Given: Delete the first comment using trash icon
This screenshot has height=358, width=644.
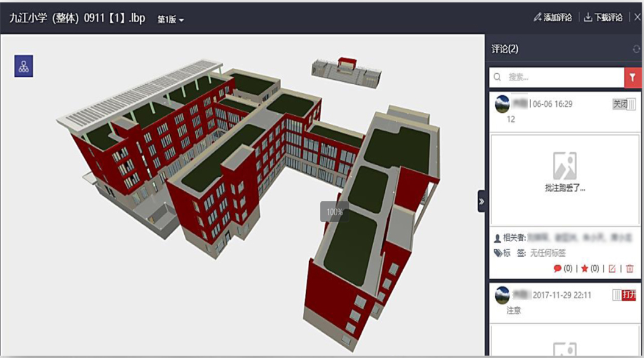Looking at the screenshot, I should (630, 268).
